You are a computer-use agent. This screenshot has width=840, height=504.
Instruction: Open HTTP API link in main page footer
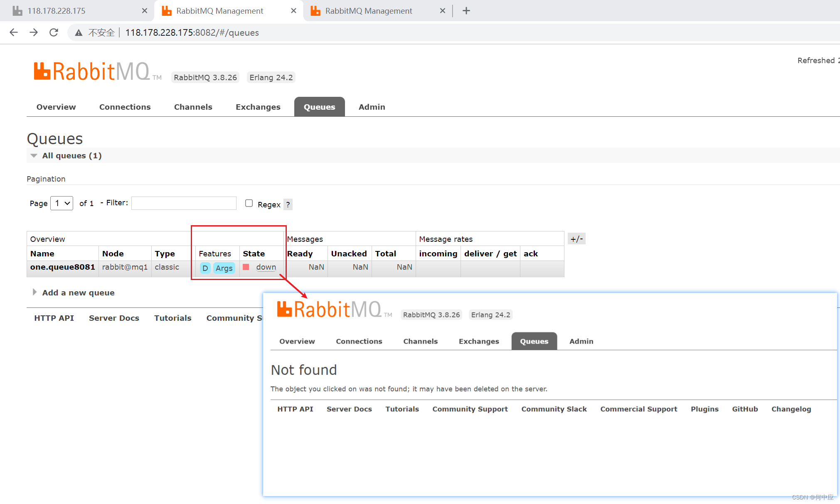(54, 318)
